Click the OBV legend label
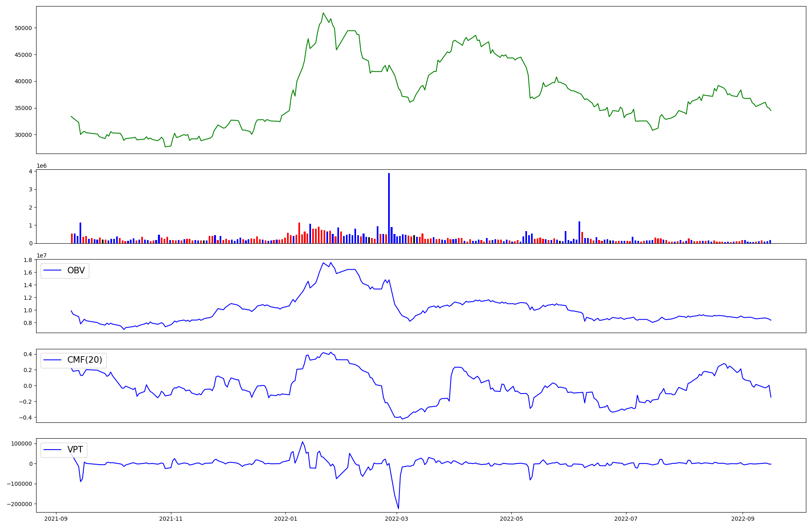Viewport: 812px width, 528px height. [x=76, y=270]
